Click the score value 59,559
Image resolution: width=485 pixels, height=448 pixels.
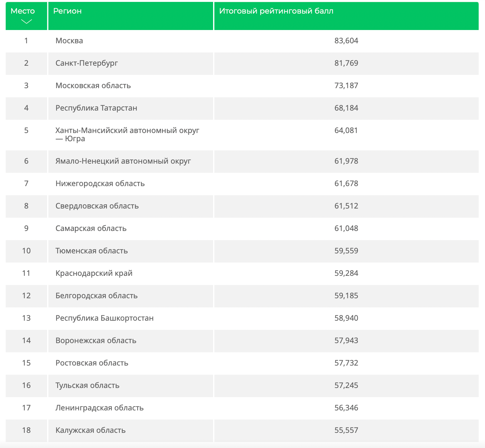(x=346, y=251)
